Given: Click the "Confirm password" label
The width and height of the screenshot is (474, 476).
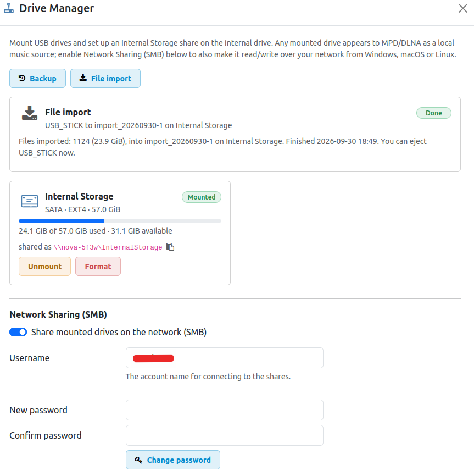Looking at the screenshot, I should coord(46,435).
